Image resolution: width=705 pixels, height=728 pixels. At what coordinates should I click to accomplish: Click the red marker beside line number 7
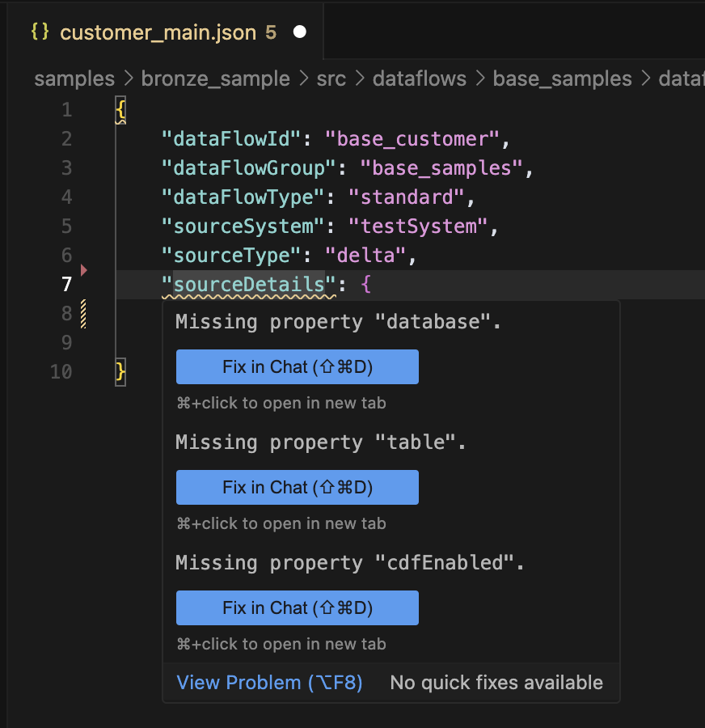pyautogui.click(x=83, y=270)
